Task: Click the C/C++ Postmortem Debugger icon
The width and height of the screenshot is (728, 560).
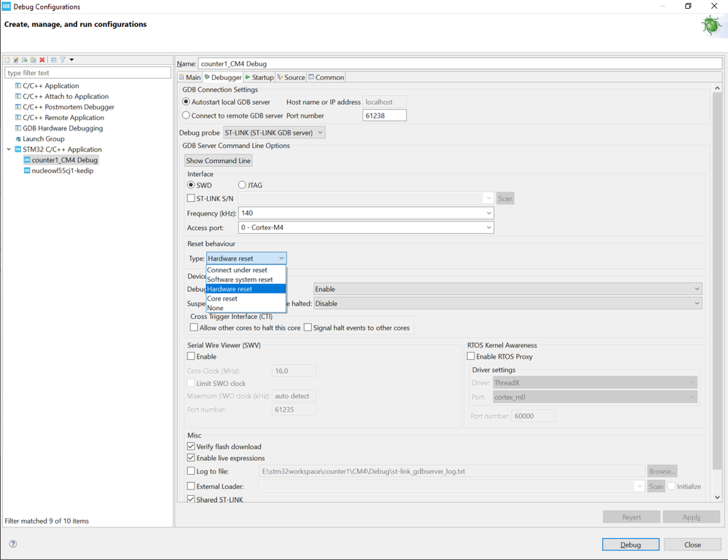Action: [x=18, y=107]
